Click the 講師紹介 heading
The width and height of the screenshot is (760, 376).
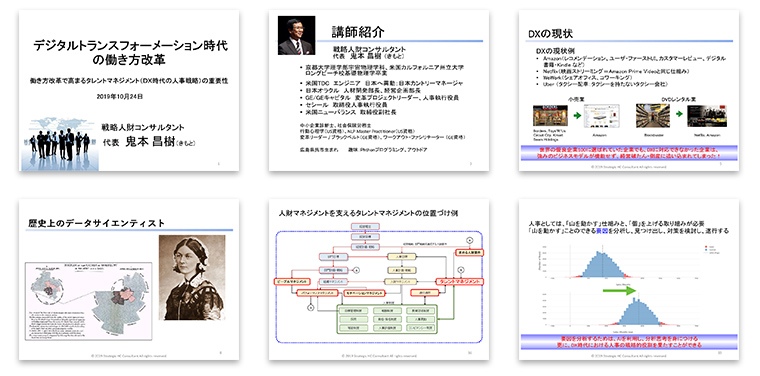pyautogui.click(x=358, y=32)
